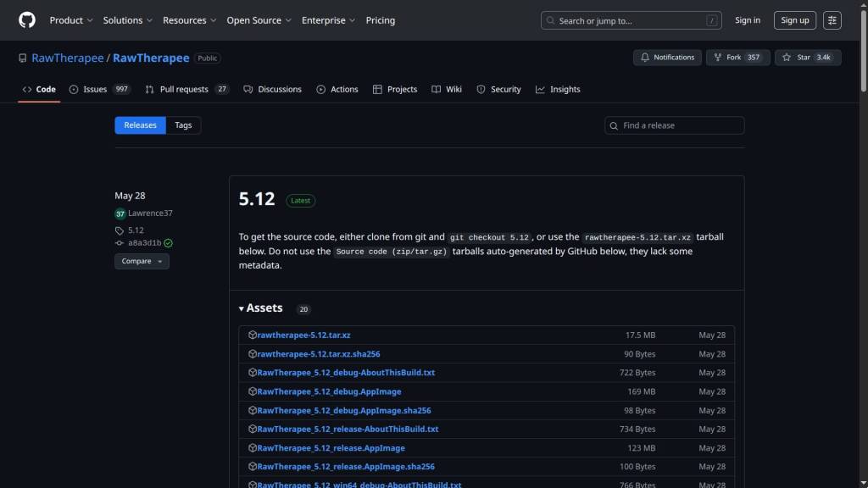Click the repository book icon beside RawTherapee
Image resolution: width=868 pixels, height=488 pixels.
23,58
